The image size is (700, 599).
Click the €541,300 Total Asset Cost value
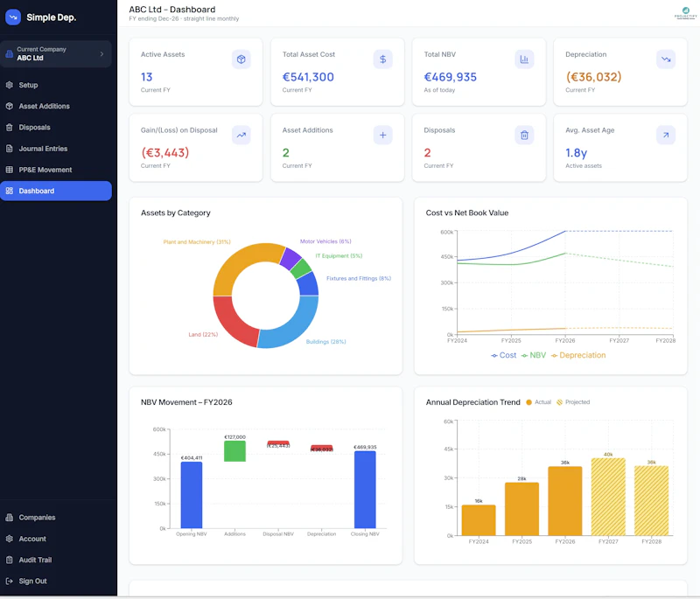pos(308,77)
